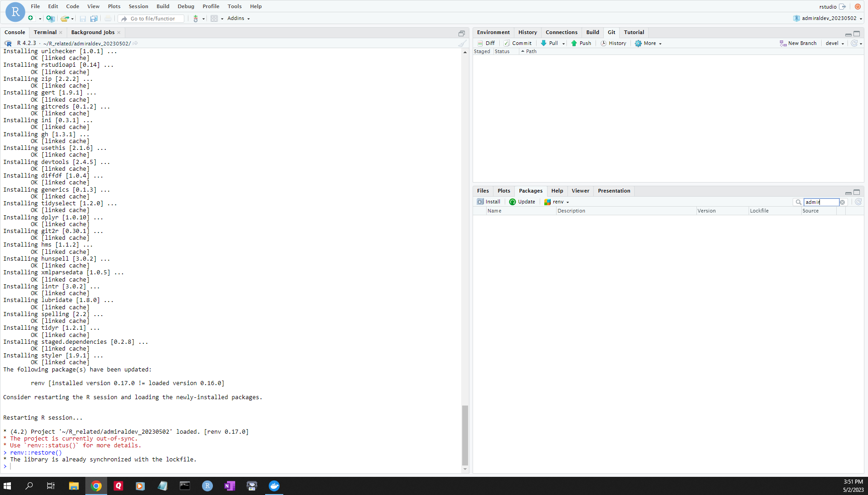The width and height of the screenshot is (868, 495).
Task: Install a new package
Action: (x=488, y=202)
